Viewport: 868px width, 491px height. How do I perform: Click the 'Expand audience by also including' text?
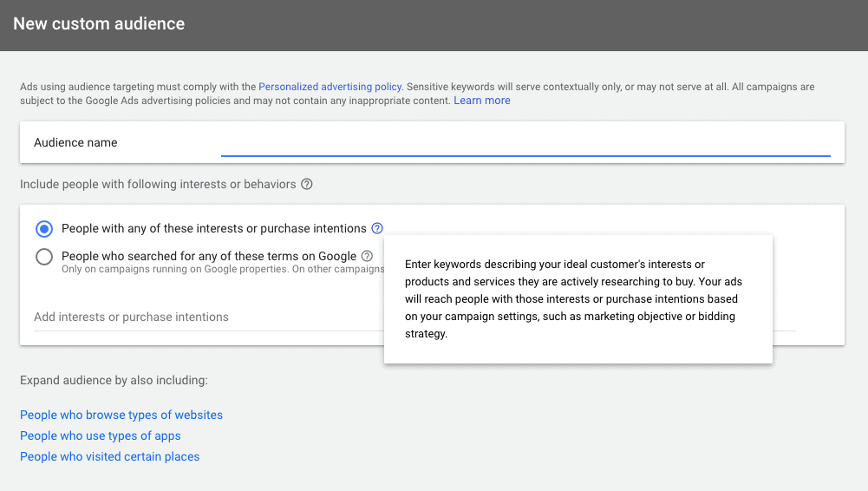tap(114, 380)
